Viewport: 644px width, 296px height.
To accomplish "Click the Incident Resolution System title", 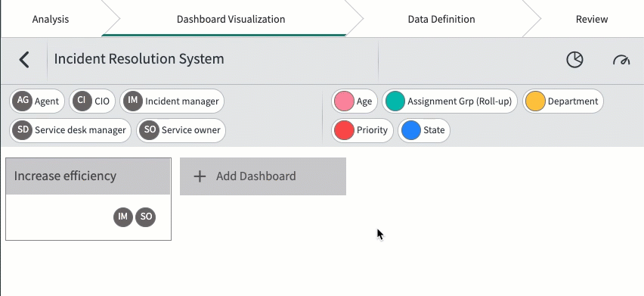I will pyautogui.click(x=139, y=59).
